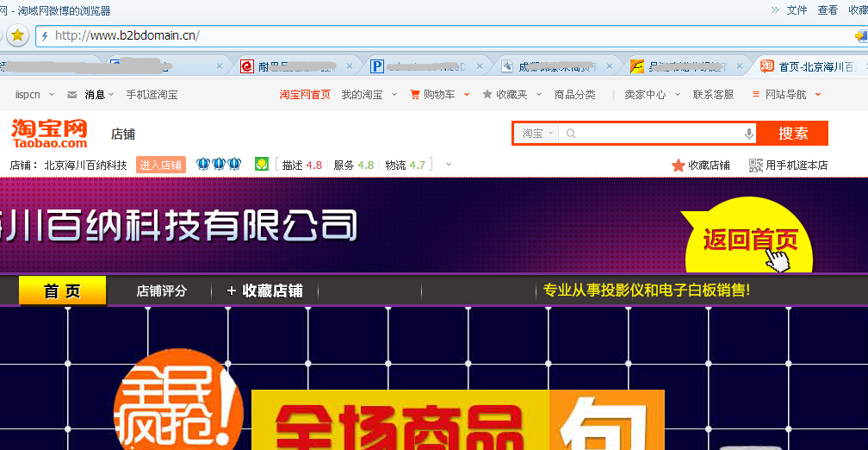Click 用手机逛本店 link
Screen dimensions: 868x450
click(797, 166)
